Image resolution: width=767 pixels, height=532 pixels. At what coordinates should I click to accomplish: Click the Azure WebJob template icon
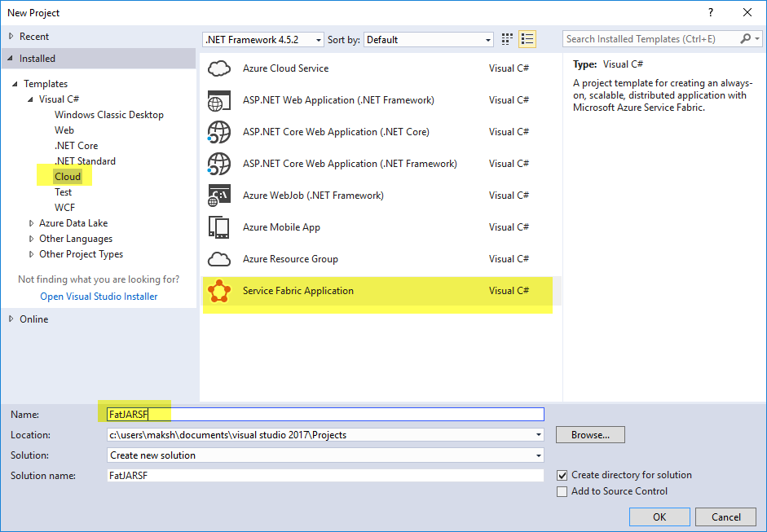tap(219, 196)
